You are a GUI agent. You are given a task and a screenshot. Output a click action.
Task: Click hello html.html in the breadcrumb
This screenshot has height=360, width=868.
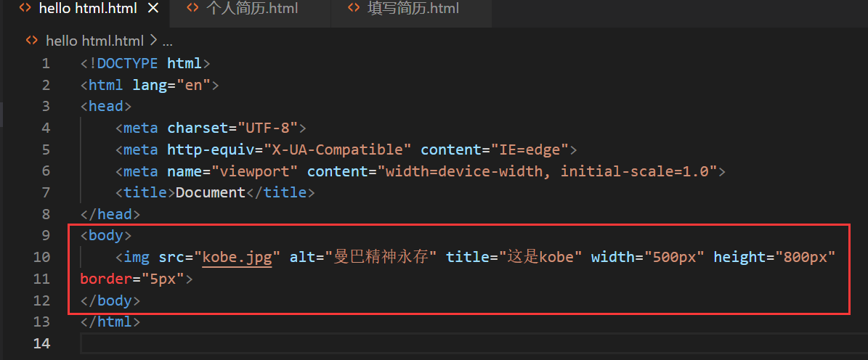pos(94,41)
